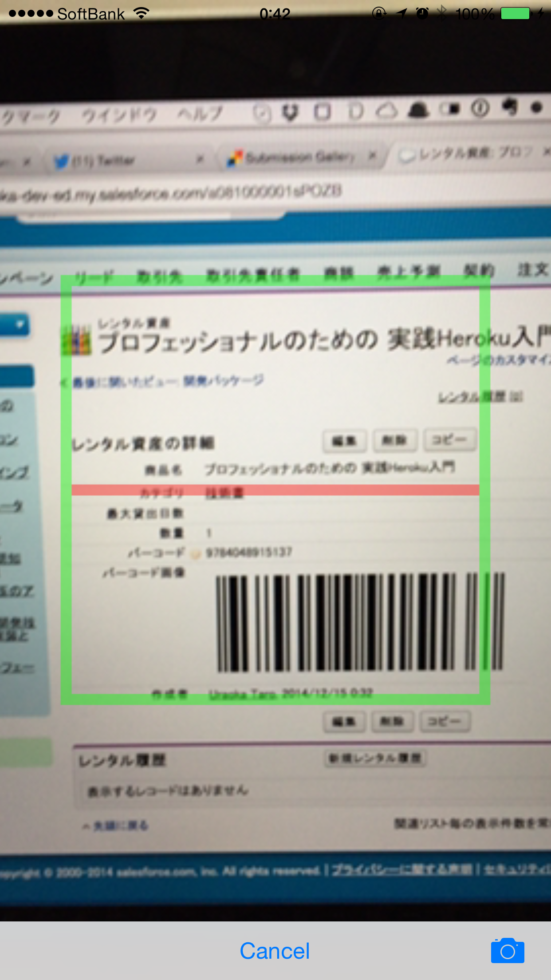This screenshot has height=980, width=551.
Task: Click the bell icon in Mac menu bar
Action: click(418, 110)
